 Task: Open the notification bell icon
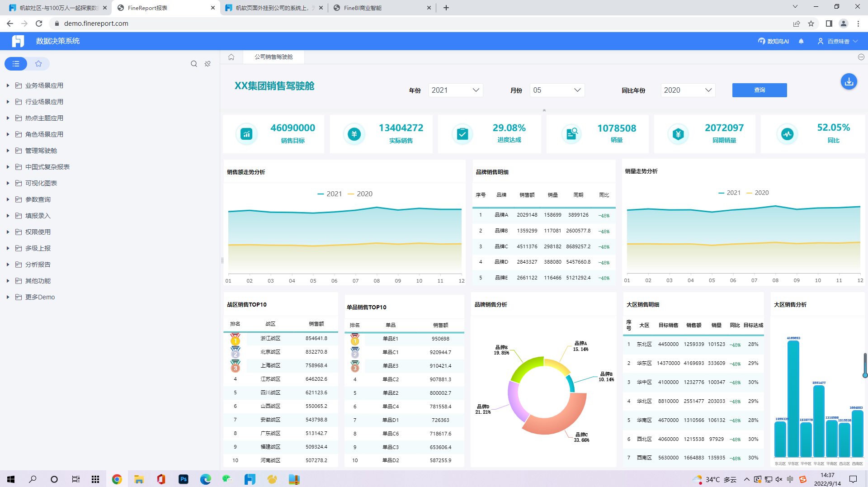(801, 41)
